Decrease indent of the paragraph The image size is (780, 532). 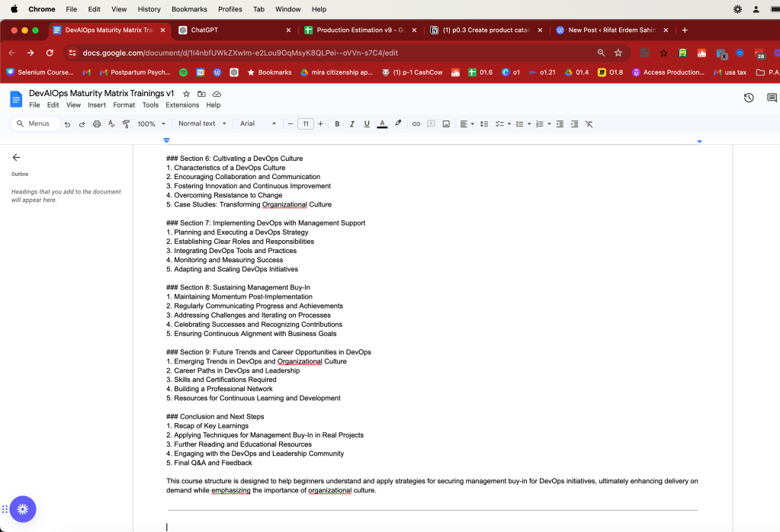(x=560, y=123)
